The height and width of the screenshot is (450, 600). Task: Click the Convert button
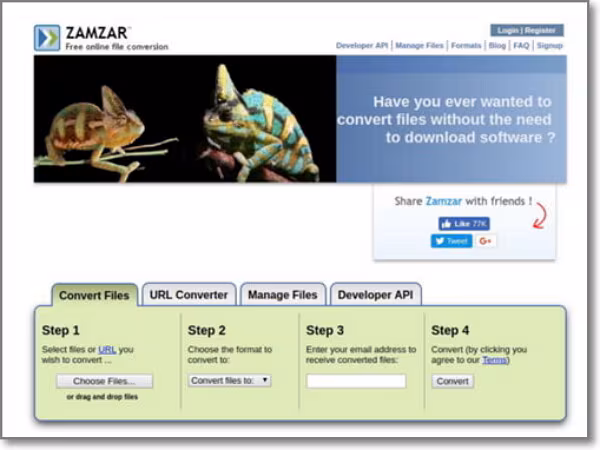click(x=453, y=381)
